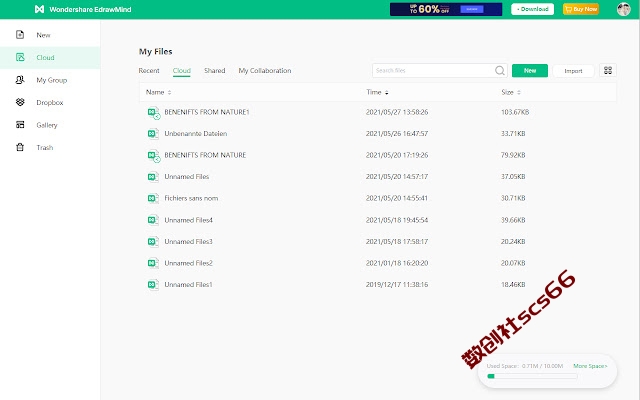This screenshot has width=640, height=400.
Task: Click timestamp 2019/12/17 11:38:16
Action: click(x=397, y=284)
